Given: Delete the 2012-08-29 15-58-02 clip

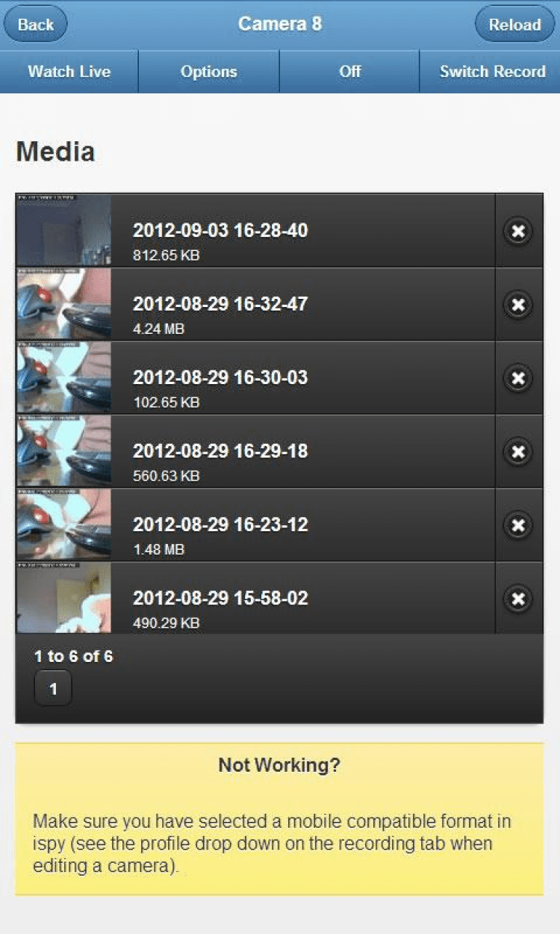Looking at the screenshot, I should (x=518, y=599).
